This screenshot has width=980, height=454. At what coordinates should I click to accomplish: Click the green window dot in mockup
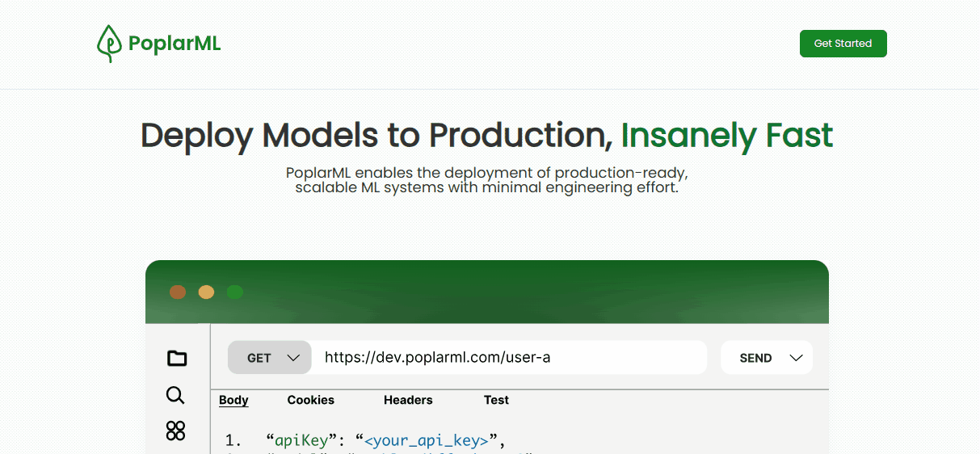[235, 292]
